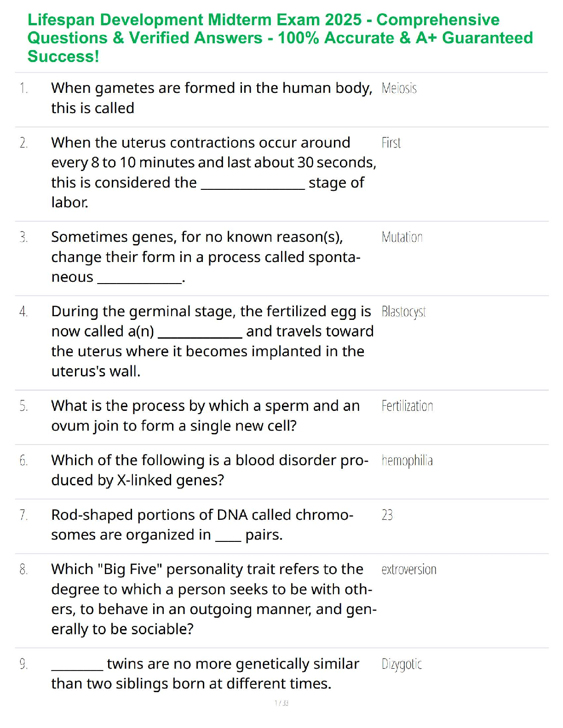Click the green Lifespan Development Midterm Exam title

click(x=280, y=38)
